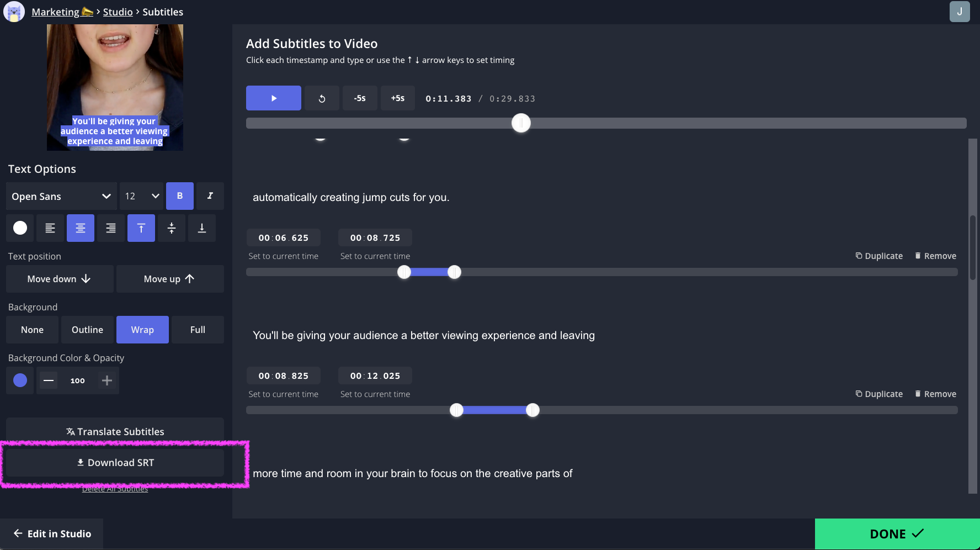Click the Download SRT button
Viewport: 980px width, 550px height.
[x=115, y=463]
